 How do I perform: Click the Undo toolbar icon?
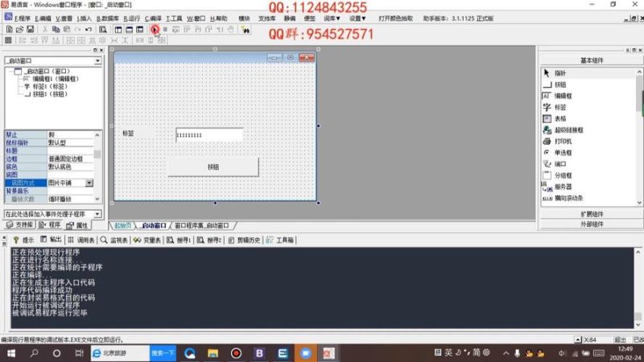(89, 30)
